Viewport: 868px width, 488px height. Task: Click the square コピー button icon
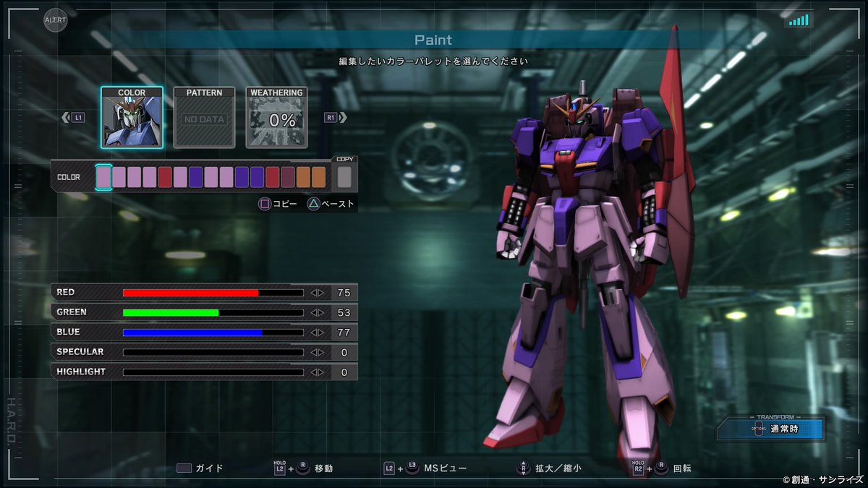(x=265, y=204)
